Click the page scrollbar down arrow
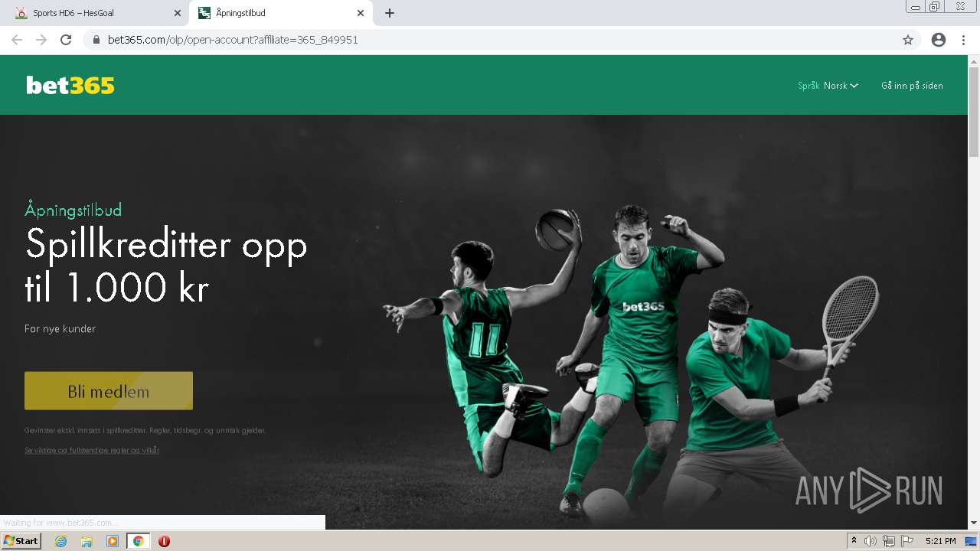 [974, 523]
